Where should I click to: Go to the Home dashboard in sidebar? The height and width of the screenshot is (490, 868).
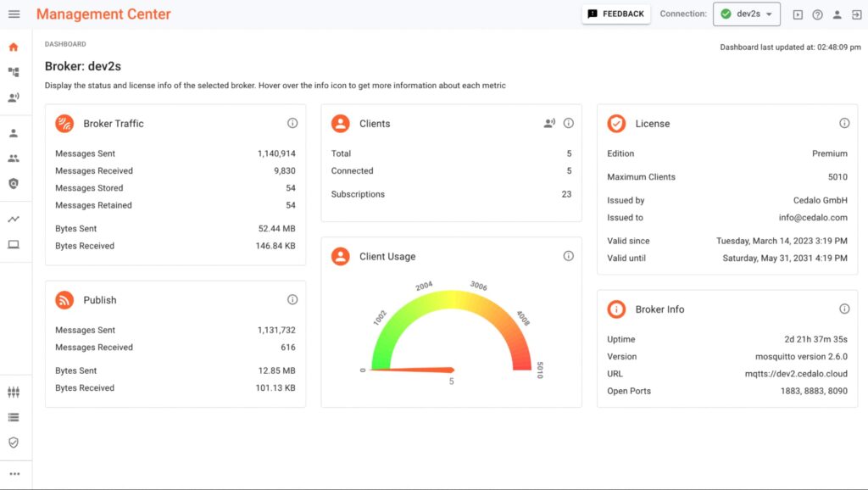click(x=14, y=47)
